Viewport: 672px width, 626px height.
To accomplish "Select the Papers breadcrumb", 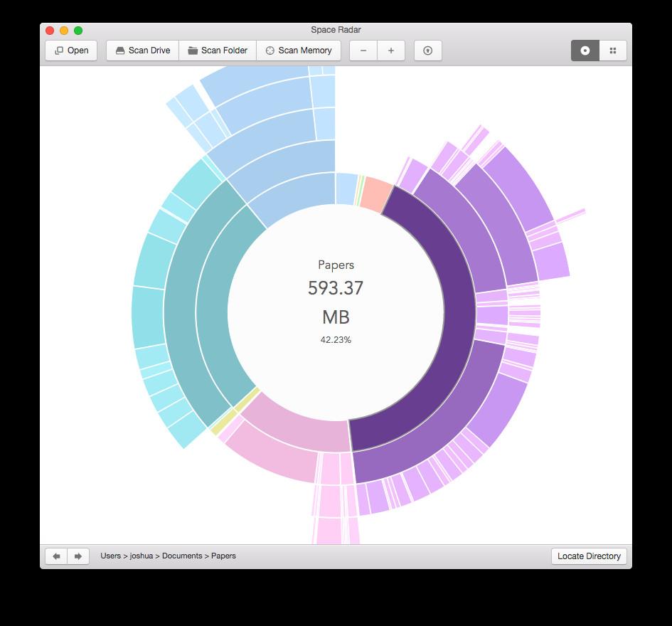I will point(223,556).
